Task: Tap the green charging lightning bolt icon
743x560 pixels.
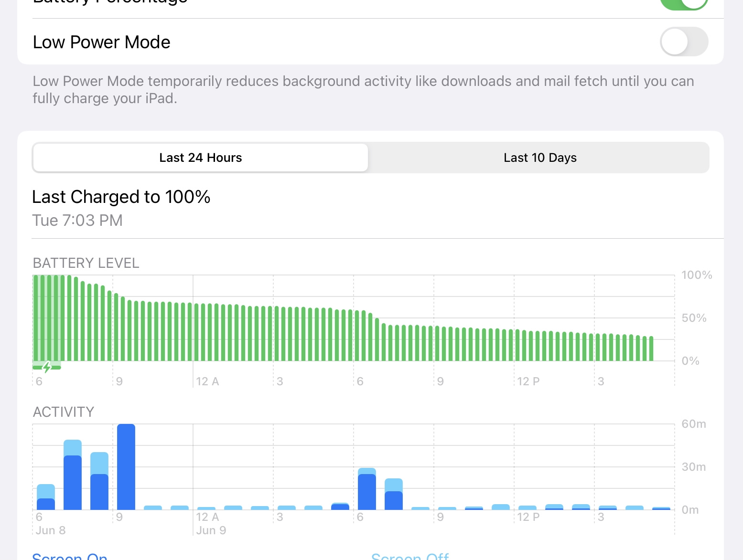Action: (47, 367)
